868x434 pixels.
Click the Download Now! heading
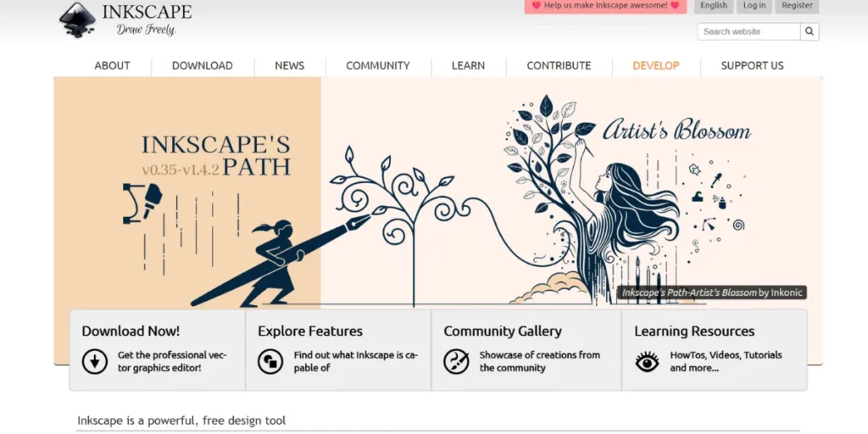(131, 331)
